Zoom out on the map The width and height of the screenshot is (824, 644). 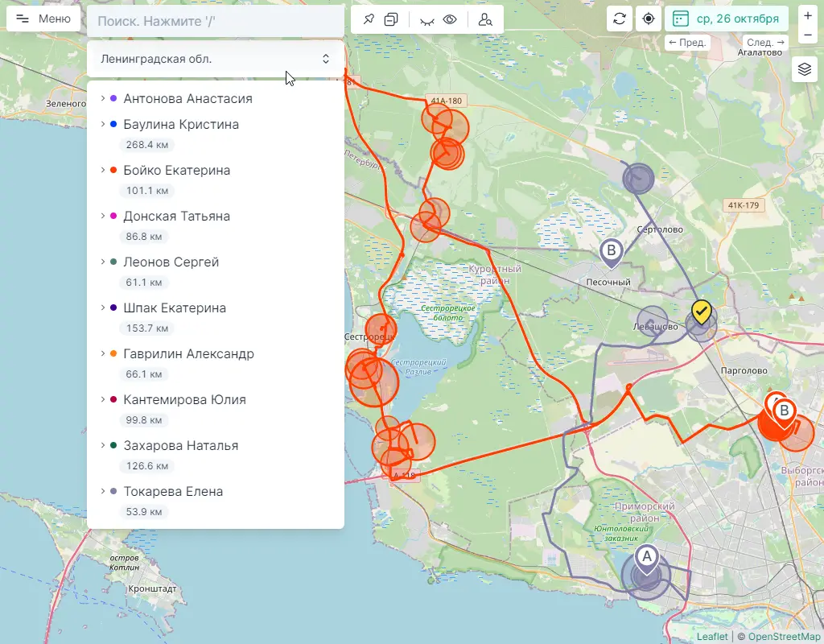pyautogui.click(x=808, y=35)
